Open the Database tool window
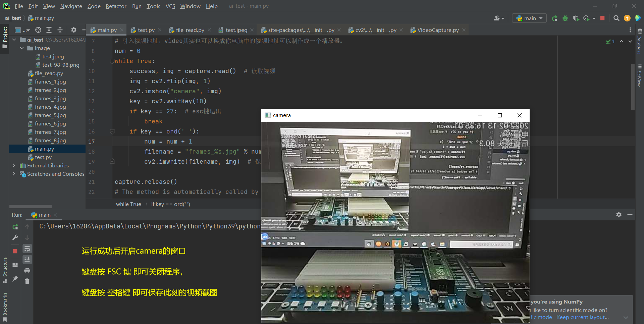 [x=639, y=41]
